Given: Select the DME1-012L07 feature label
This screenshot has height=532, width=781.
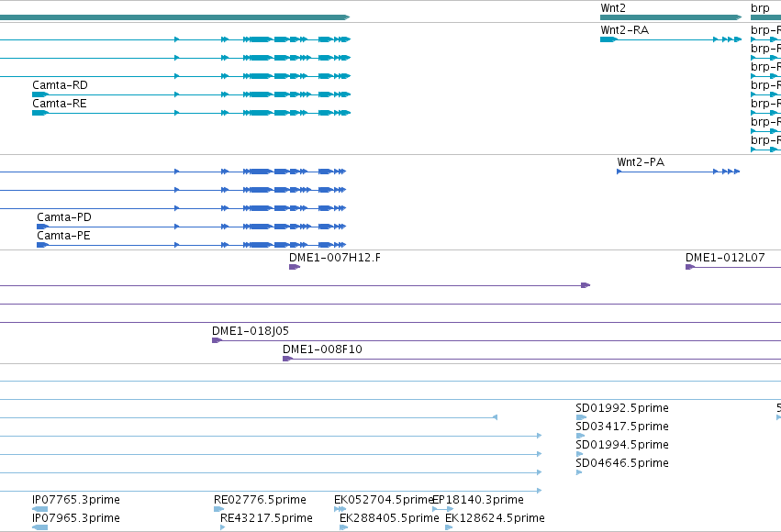Looking at the screenshot, I should 725,258.
